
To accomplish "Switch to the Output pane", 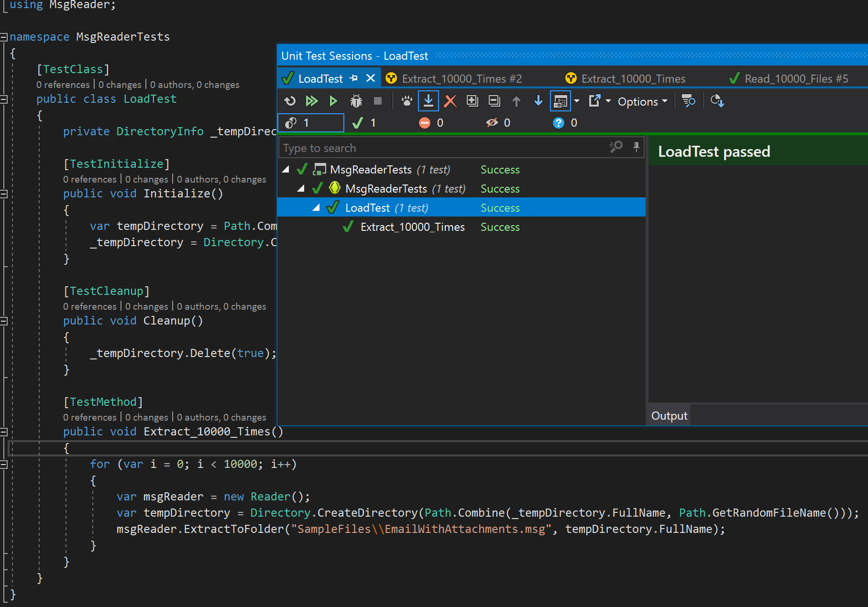I will point(669,415).
